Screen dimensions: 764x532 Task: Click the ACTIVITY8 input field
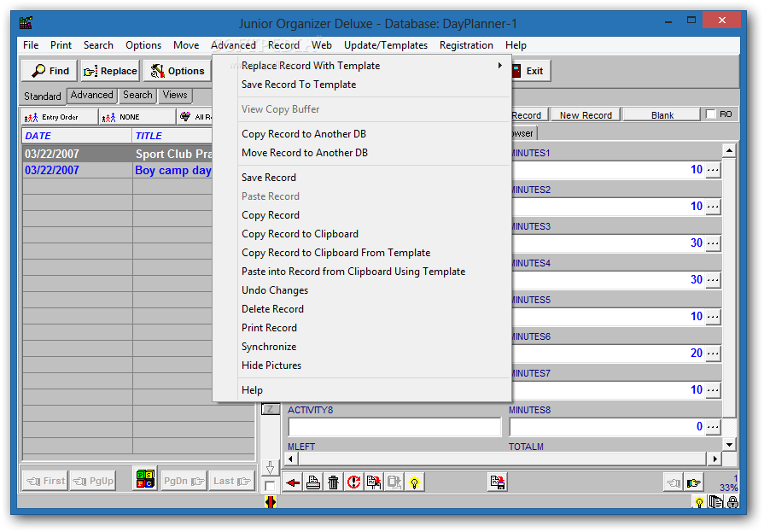tap(394, 427)
